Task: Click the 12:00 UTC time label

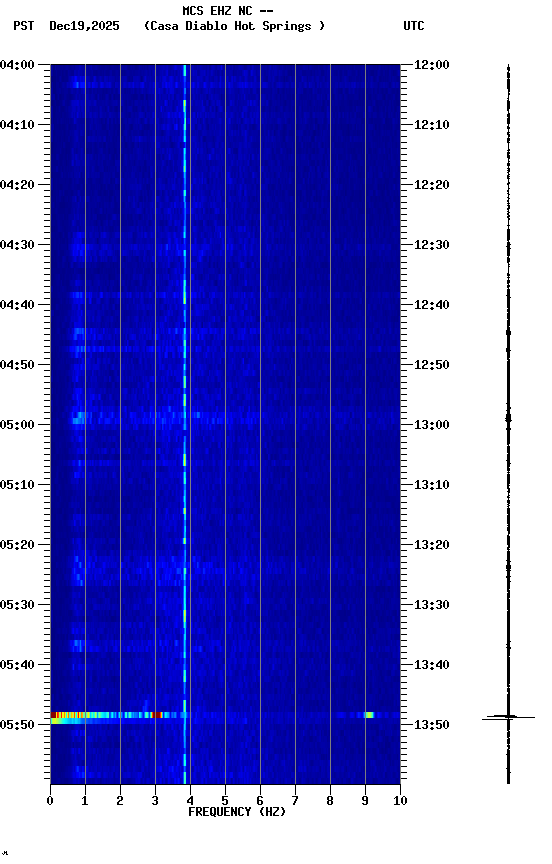Action: (x=432, y=65)
